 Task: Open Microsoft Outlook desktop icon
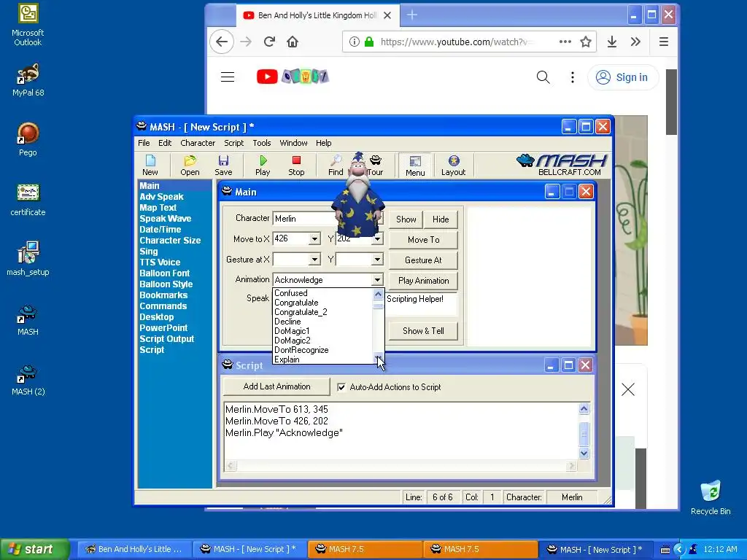28,26
